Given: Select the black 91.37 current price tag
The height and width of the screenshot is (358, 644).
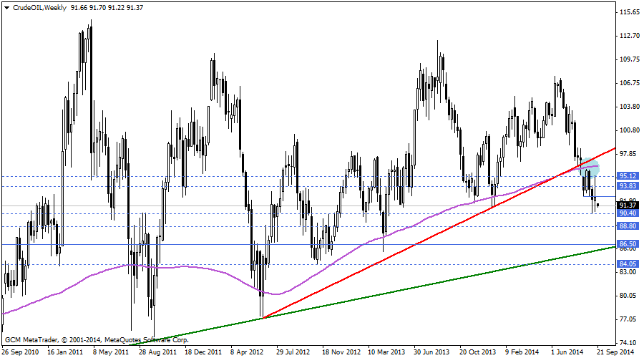Looking at the screenshot, I should point(628,205).
